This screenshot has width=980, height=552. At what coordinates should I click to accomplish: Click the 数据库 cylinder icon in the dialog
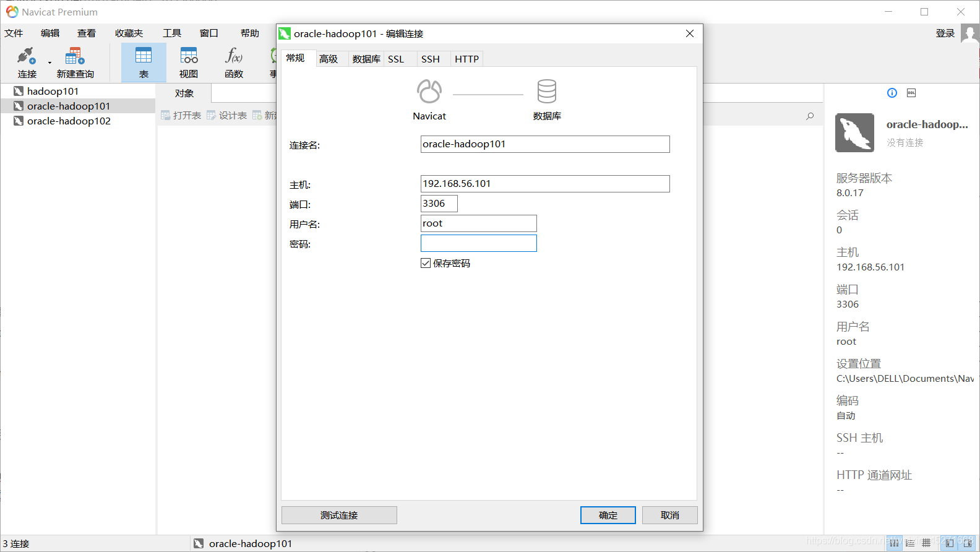point(547,91)
